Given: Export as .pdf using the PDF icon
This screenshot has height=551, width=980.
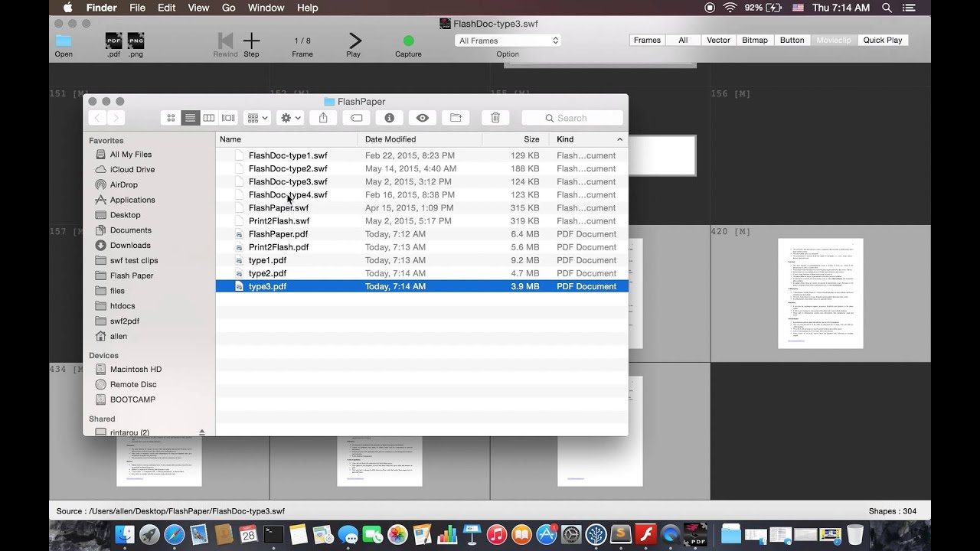Looking at the screenshot, I should [x=113, y=41].
